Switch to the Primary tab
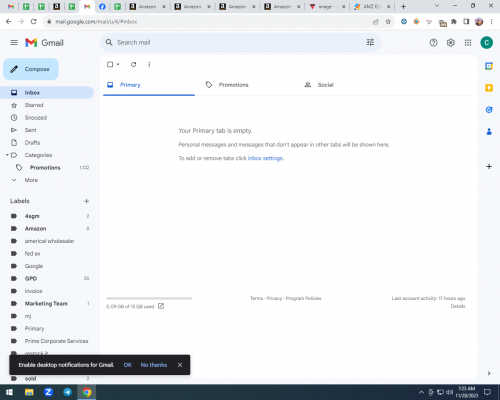The image size is (500, 400). click(149, 85)
